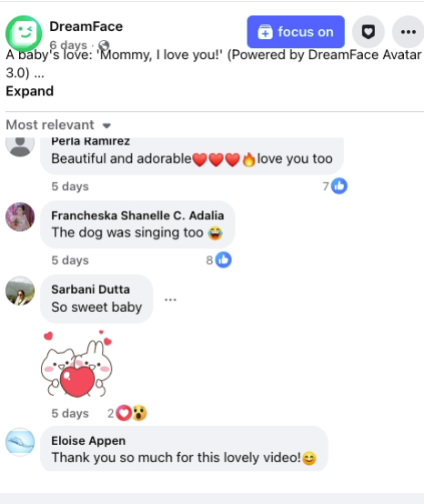View the 8 likes on Francheska's comment
Screen dimensions: 424x504
pos(219,259)
